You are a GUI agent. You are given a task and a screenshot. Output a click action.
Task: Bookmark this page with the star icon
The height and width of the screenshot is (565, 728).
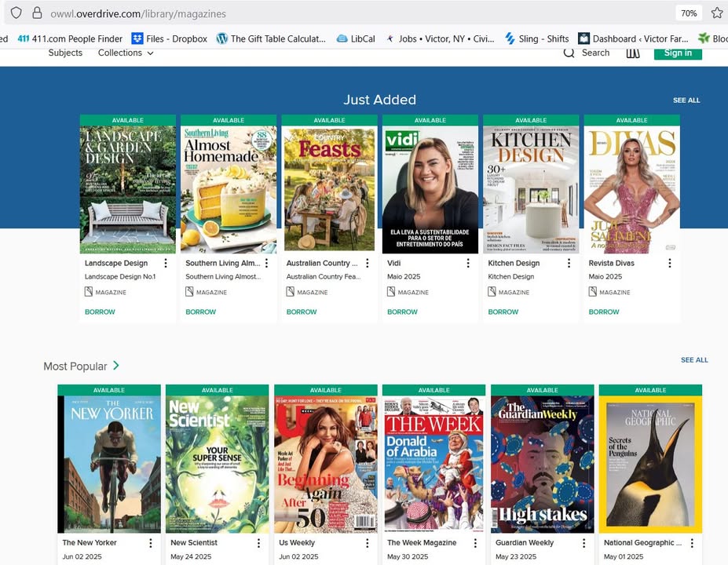717,13
